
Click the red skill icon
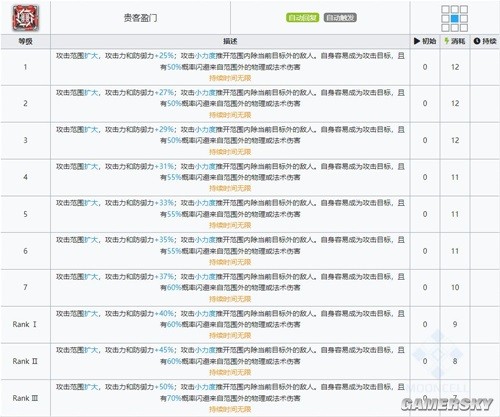[25, 18]
